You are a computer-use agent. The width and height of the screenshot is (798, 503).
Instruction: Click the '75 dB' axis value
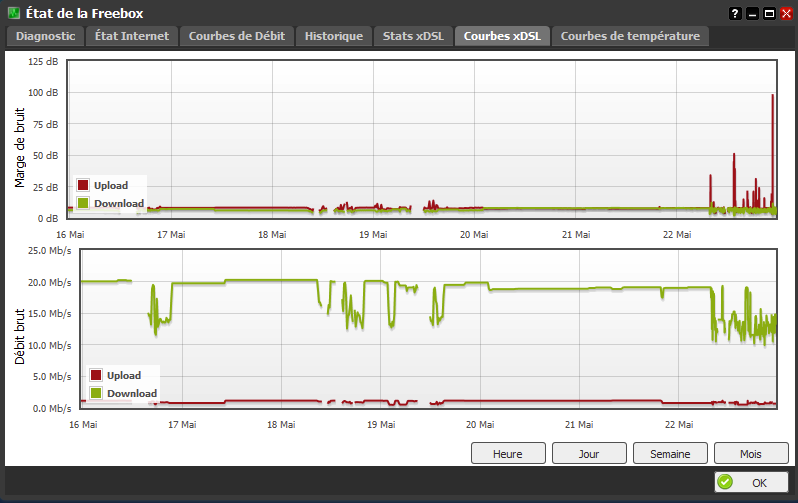click(x=46, y=124)
